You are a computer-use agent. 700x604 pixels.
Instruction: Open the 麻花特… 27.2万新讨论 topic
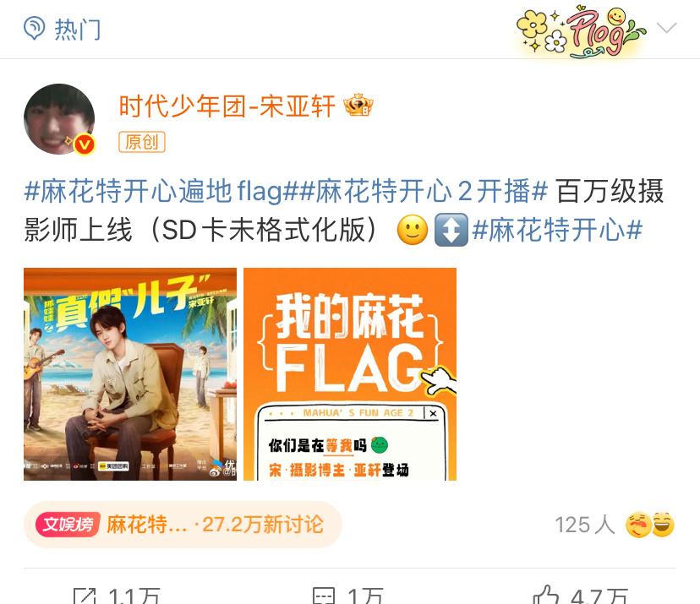[183, 524]
